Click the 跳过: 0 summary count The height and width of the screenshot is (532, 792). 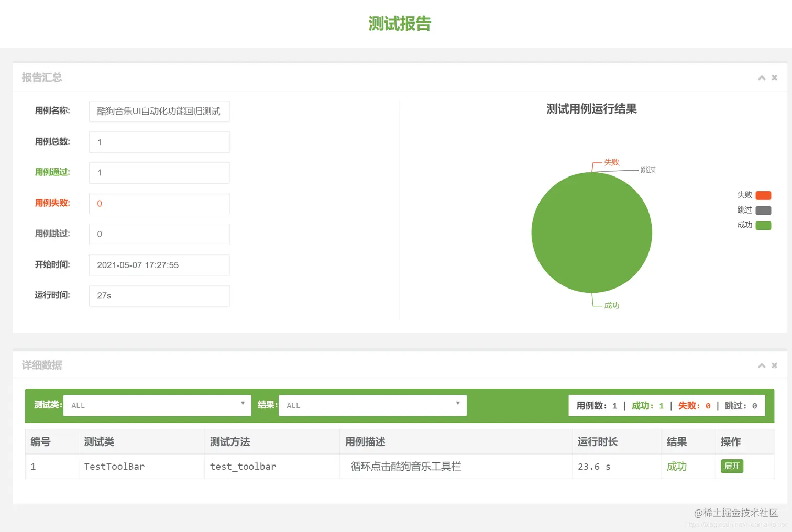[741, 406]
